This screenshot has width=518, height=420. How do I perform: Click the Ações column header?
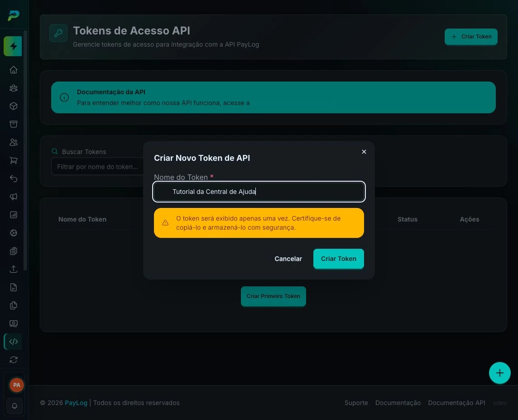[x=470, y=219]
